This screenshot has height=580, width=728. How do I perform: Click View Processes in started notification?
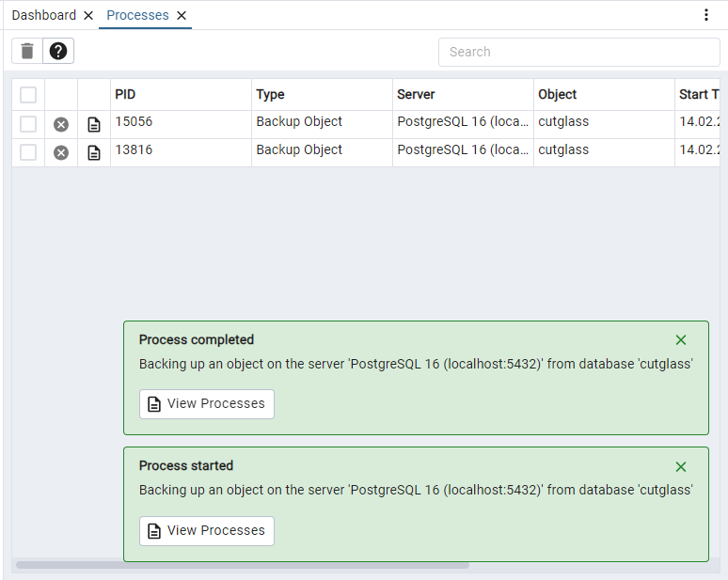(x=207, y=531)
